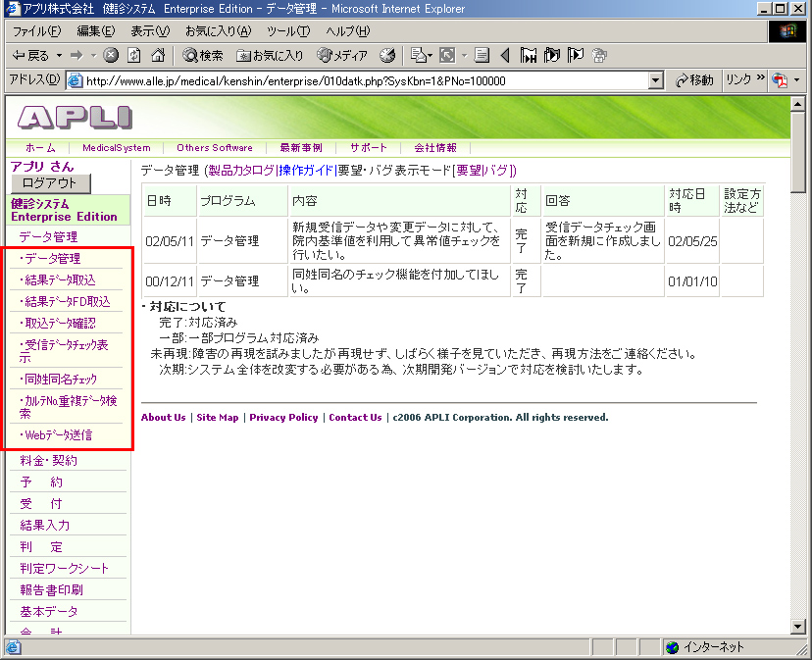The width and height of the screenshot is (812, 660).
Task: Open the 操作ガイド link
Action: click(x=306, y=171)
